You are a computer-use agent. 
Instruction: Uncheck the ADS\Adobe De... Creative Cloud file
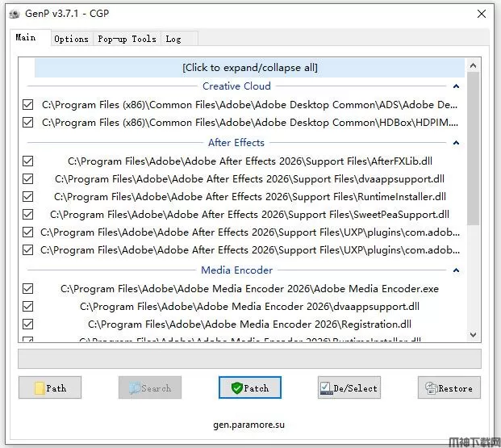27,105
